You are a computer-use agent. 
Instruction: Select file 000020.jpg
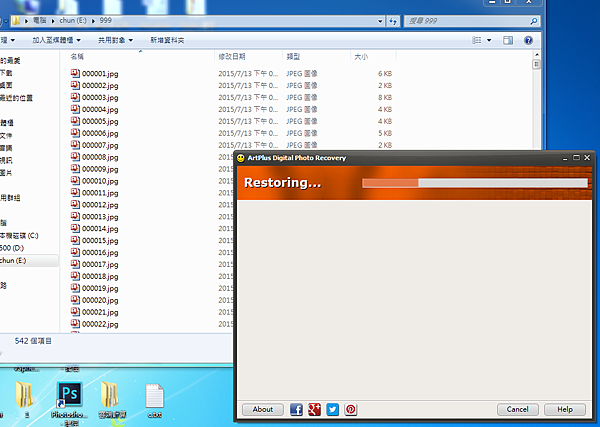point(100,300)
